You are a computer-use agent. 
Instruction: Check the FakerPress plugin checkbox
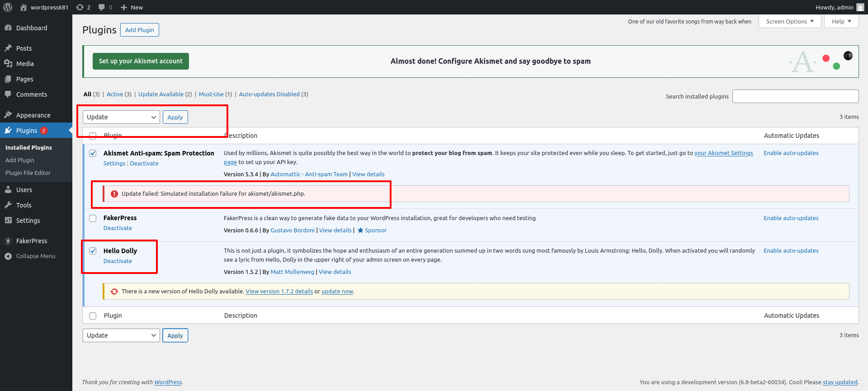[x=93, y=218]
